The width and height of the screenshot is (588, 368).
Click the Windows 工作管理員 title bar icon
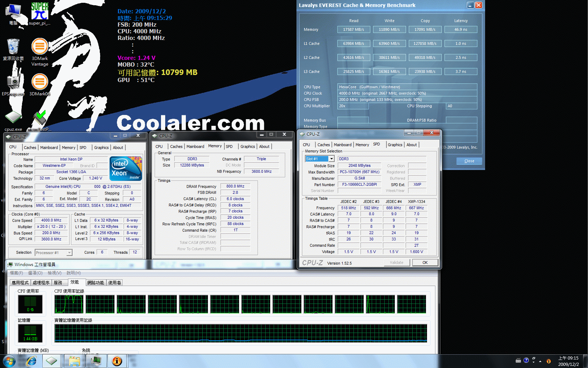click(x=10, y=265)
